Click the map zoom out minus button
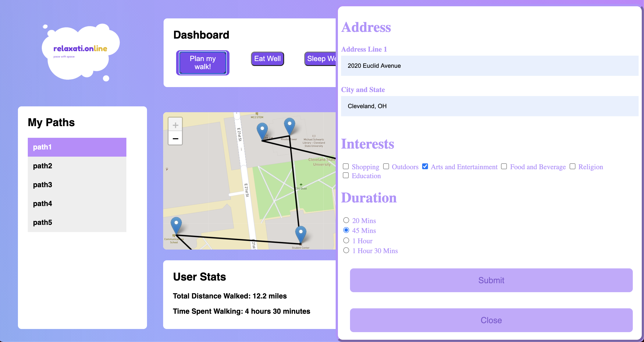This screenshot has width=644, height=342. [x=175, y=138]
